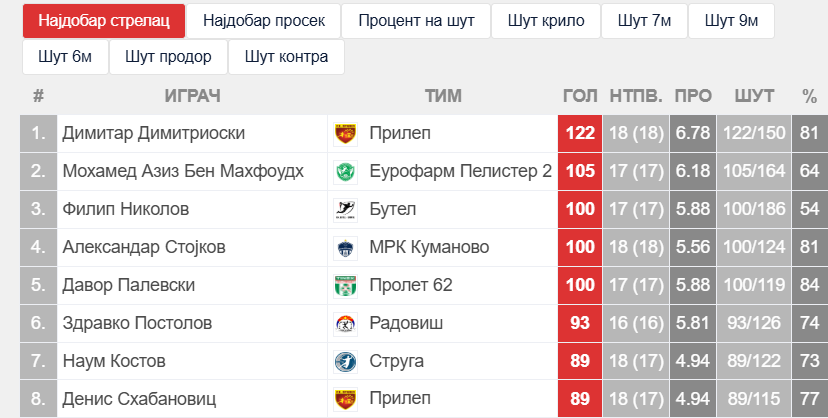
Task: Click the Prilep logo beside Денис Схабановиц
Action: pyautogui.click(x=345, y=399)
